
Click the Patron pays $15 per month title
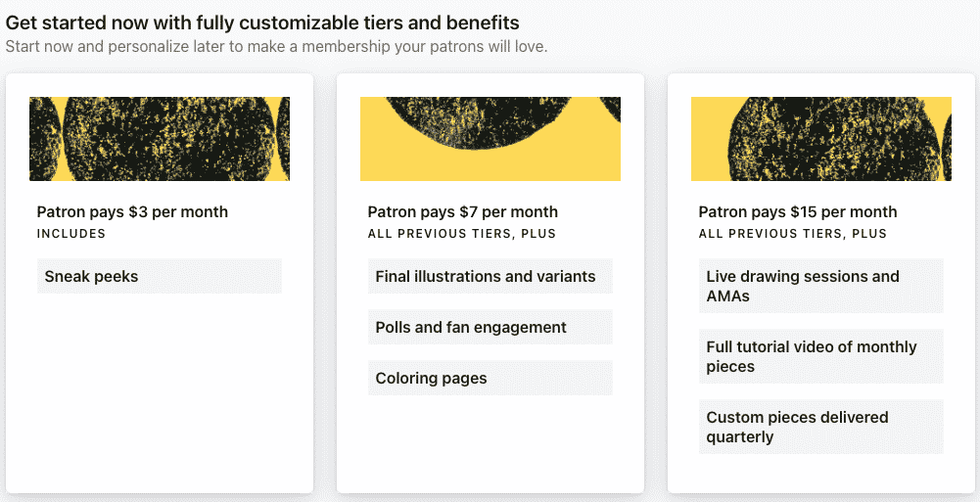(x=798, y=211)
